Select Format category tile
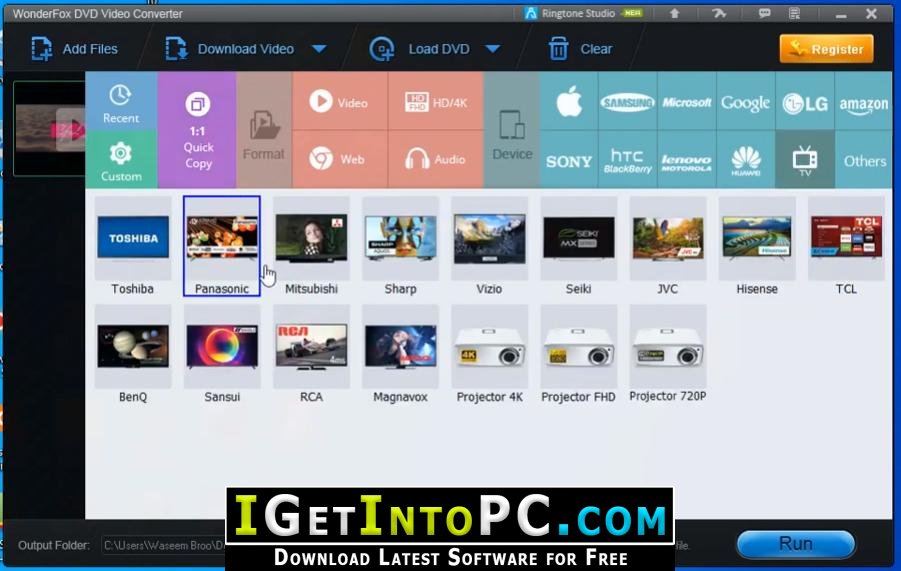The width and height of the screenshot is (901, 571). (264, 130)
